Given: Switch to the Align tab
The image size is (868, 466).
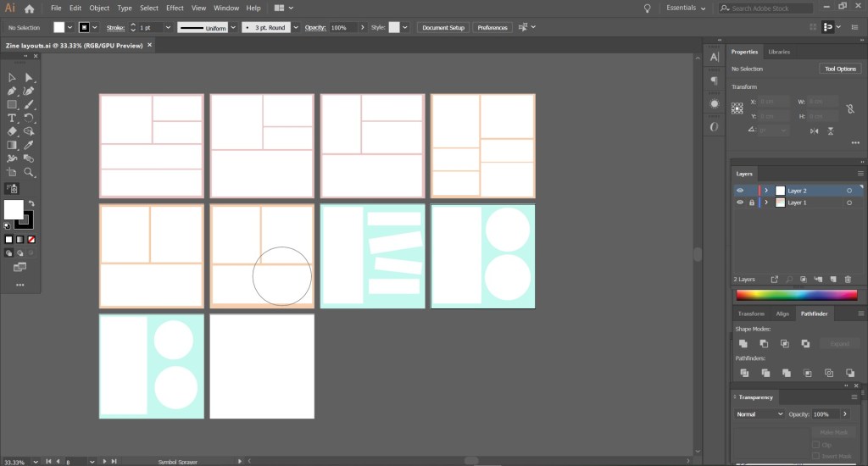Looking at the screenshot, I should pyautogui.click(x=782, y=313).
